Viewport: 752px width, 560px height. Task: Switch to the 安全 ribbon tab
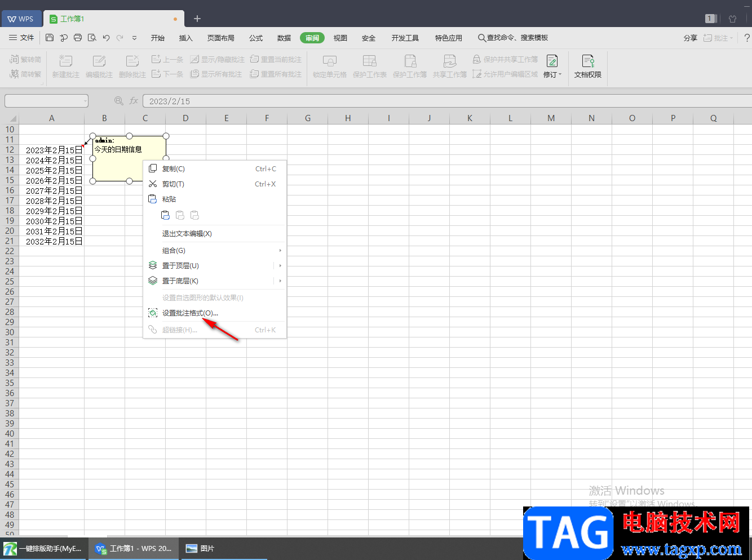tap(369, 38)
